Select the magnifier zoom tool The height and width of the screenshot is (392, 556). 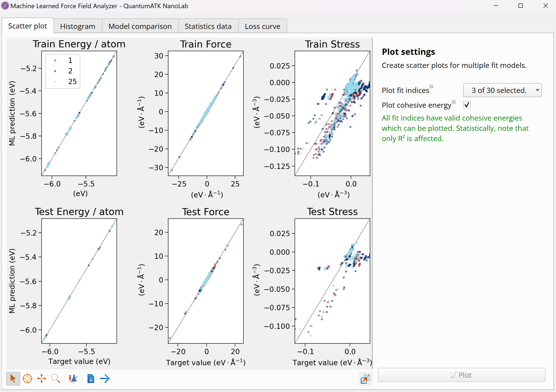[x=55, y=379]
